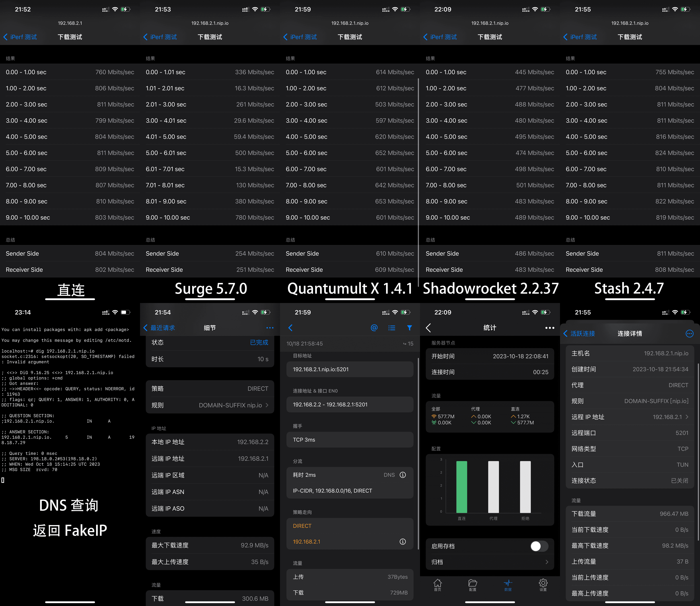Viewport: 700px width, 606px height.
Task: Open the three-dot menu in Surge 细节
Action: [269, 328]
